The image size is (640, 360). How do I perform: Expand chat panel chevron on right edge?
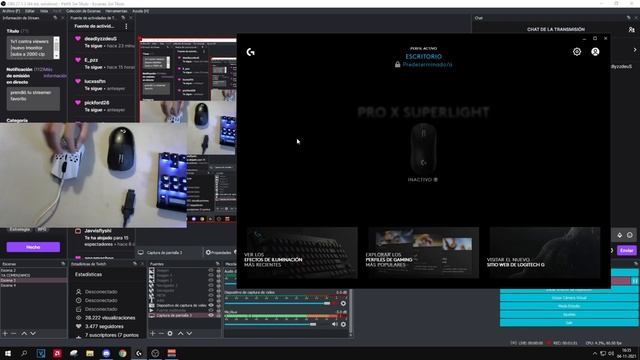coord(635,50)
